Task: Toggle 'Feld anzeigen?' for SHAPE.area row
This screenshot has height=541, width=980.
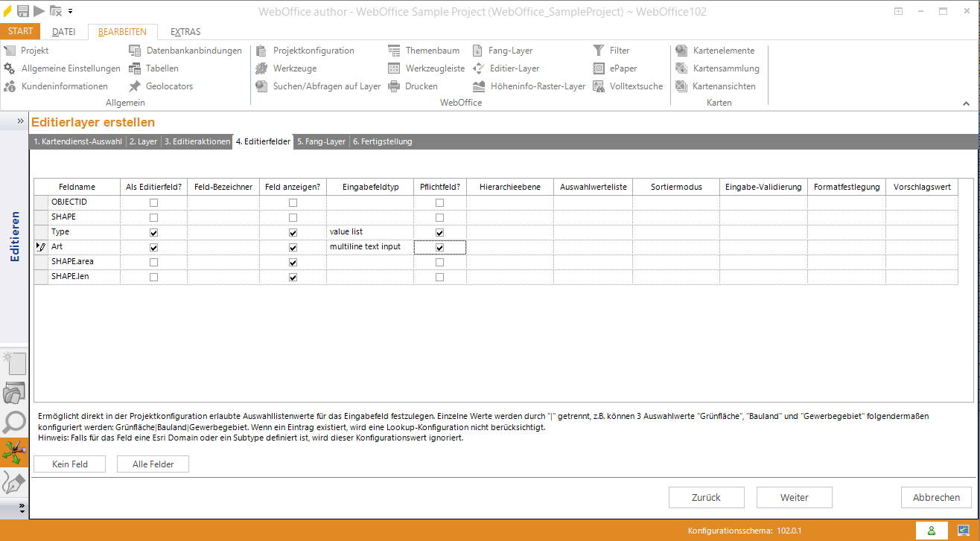Action: coord(293,262)
